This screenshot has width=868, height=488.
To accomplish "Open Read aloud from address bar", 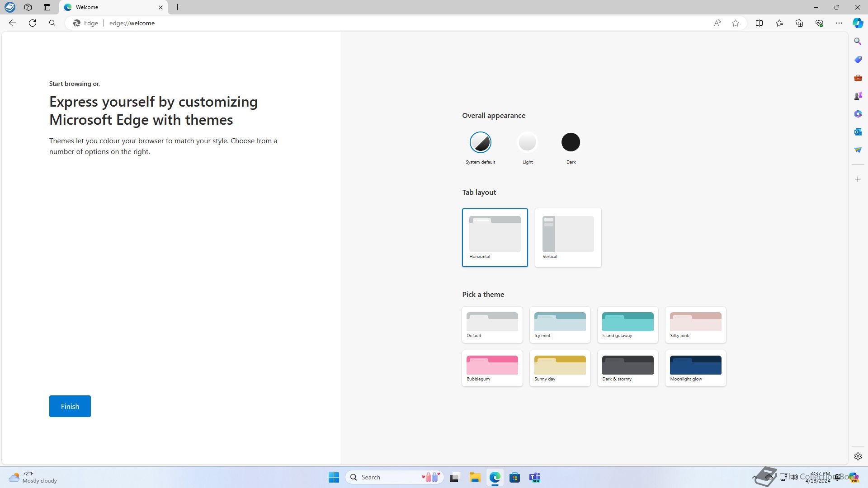I will click(717, 23).
